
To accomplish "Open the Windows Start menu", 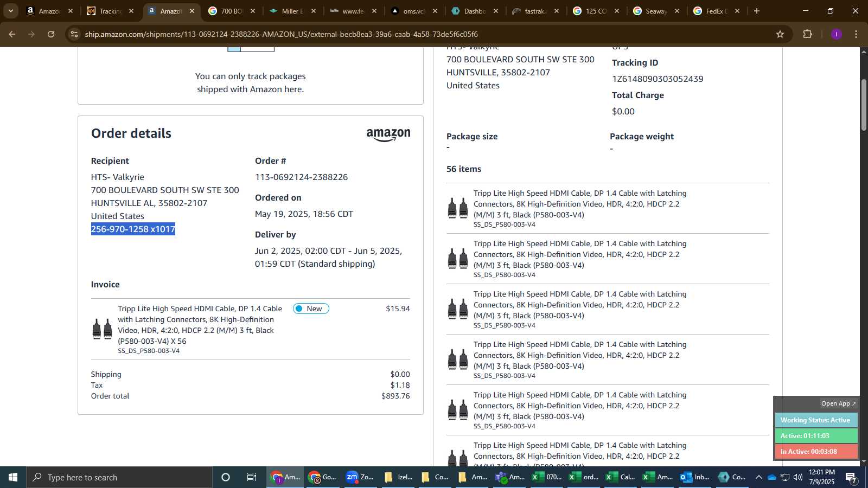I will coord(13,477).
